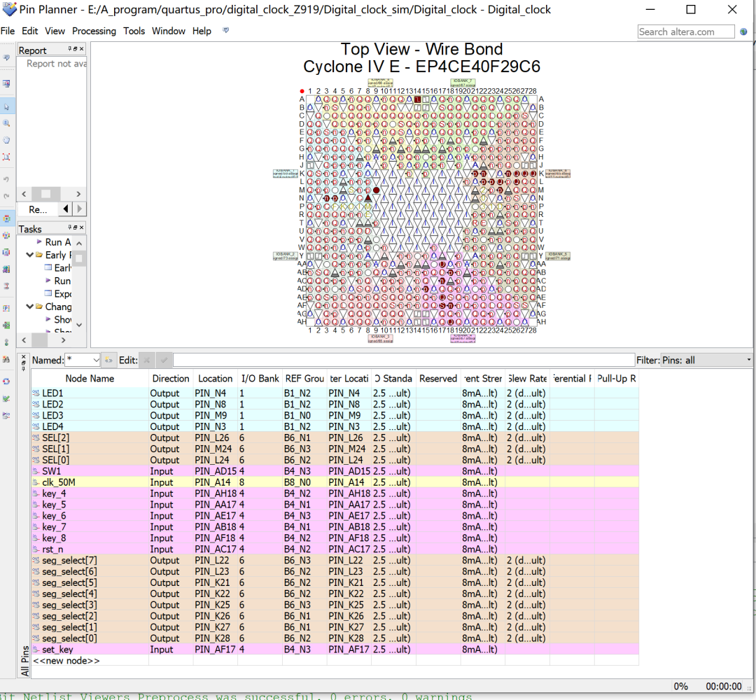Image resolution: width=756 pixels, height=700 pixels.
Task: Click the new node wildcard button beside Named
Action: [108, 360]
